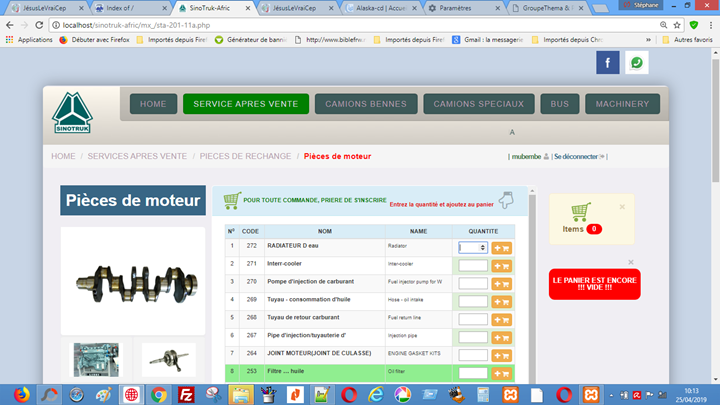Select the engine thumbnail image

96,360
